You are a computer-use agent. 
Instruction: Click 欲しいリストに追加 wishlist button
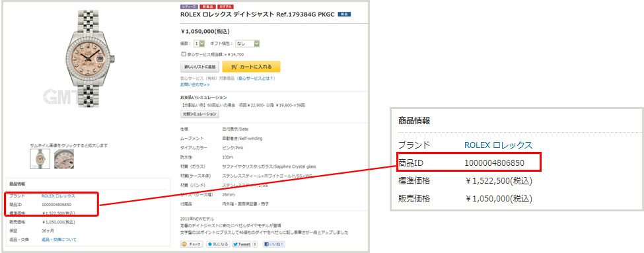pyautogui.click(x=199, y=67)
